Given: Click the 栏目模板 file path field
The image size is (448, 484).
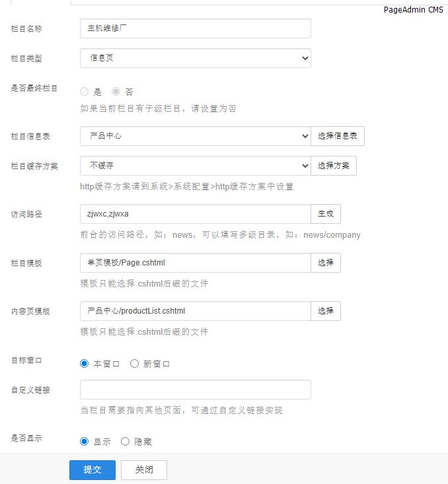Looking at the screenshot, I should 195,263.
